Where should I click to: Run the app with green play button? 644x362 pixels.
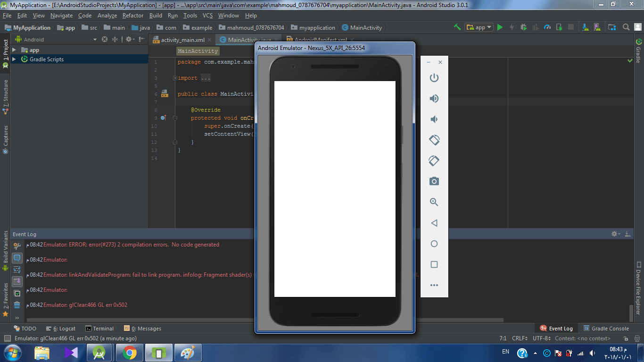pos(500,27)
